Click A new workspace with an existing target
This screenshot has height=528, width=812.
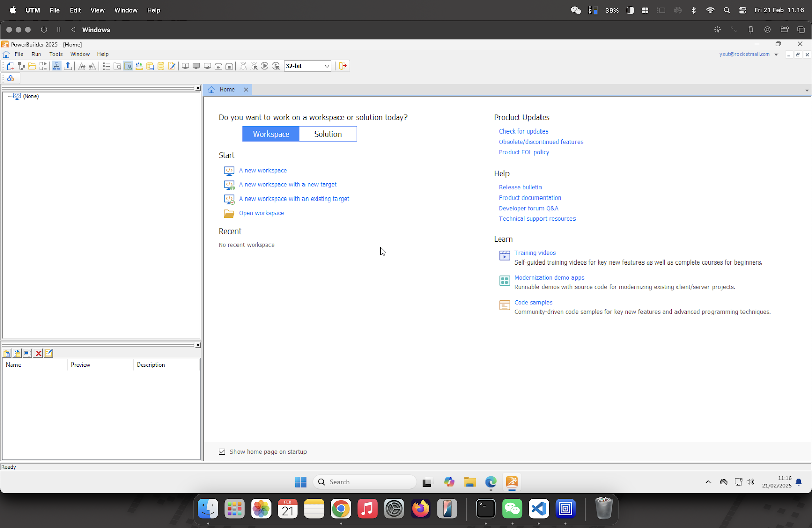[x=294, y=199]
